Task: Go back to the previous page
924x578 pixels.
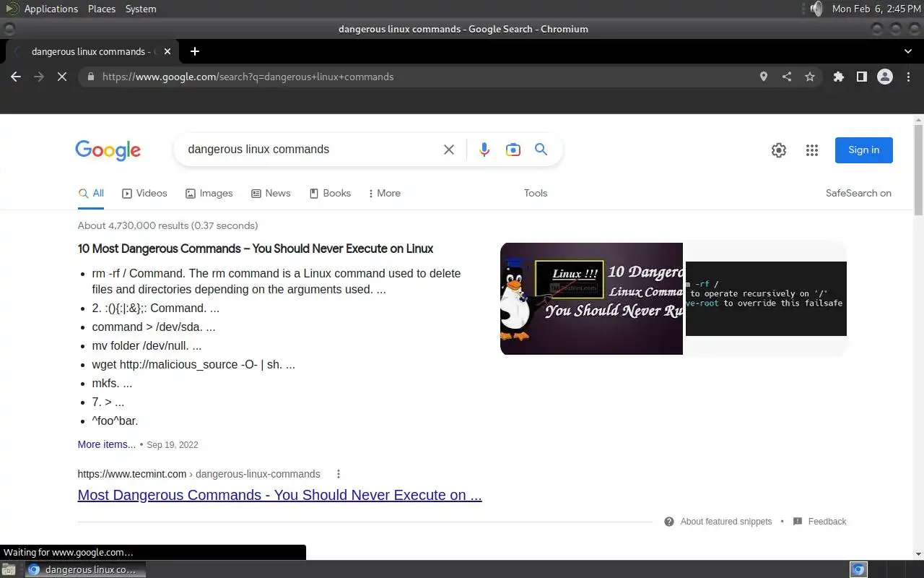Action: click(x=16, y=77)
